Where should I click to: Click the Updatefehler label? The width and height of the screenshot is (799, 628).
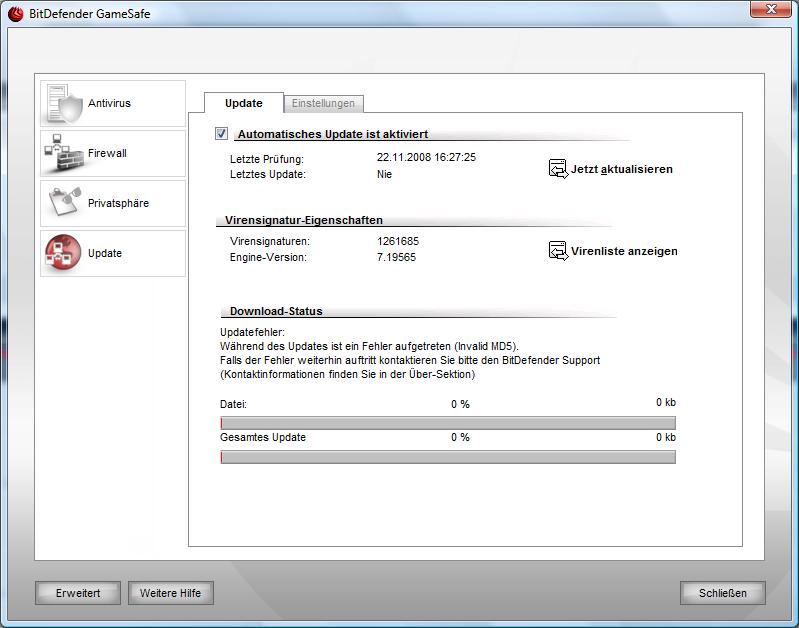coord(252,332)
